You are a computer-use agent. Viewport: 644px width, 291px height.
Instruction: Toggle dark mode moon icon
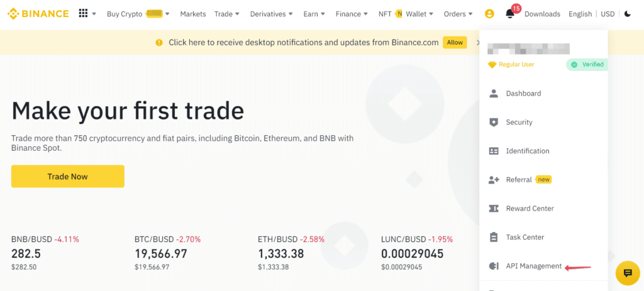[627, 14]
